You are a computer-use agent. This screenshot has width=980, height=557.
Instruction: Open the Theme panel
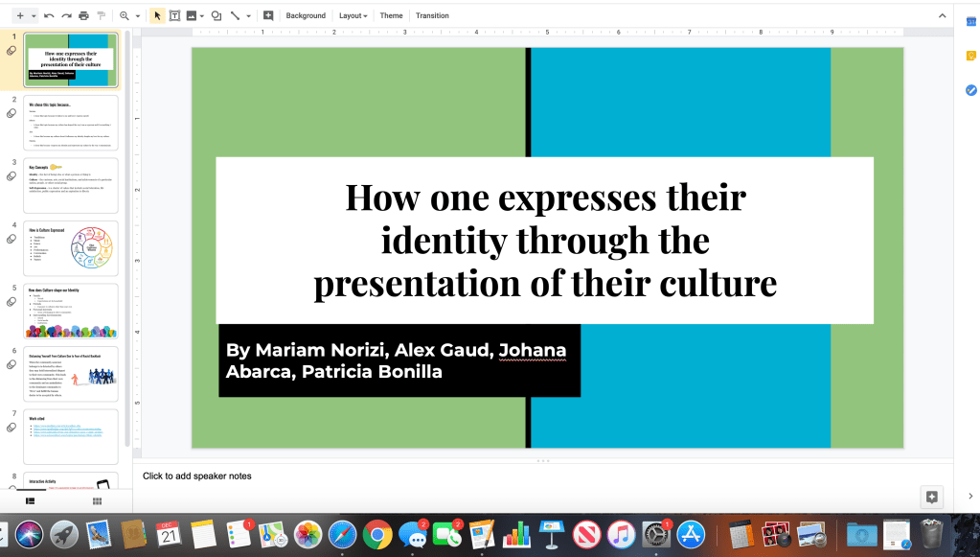pyautogui.click(x=391, y=16)
